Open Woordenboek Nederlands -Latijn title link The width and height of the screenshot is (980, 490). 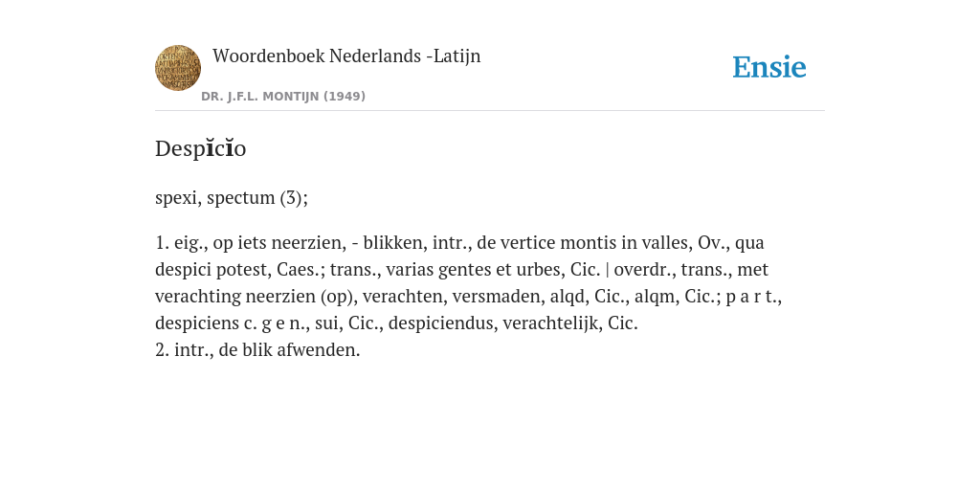tap(346, 56)
